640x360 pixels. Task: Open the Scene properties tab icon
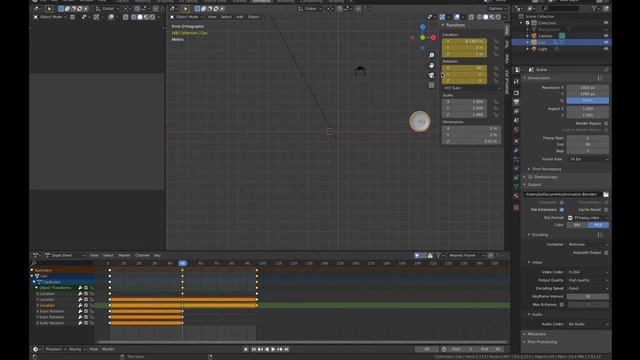(516, 120)
